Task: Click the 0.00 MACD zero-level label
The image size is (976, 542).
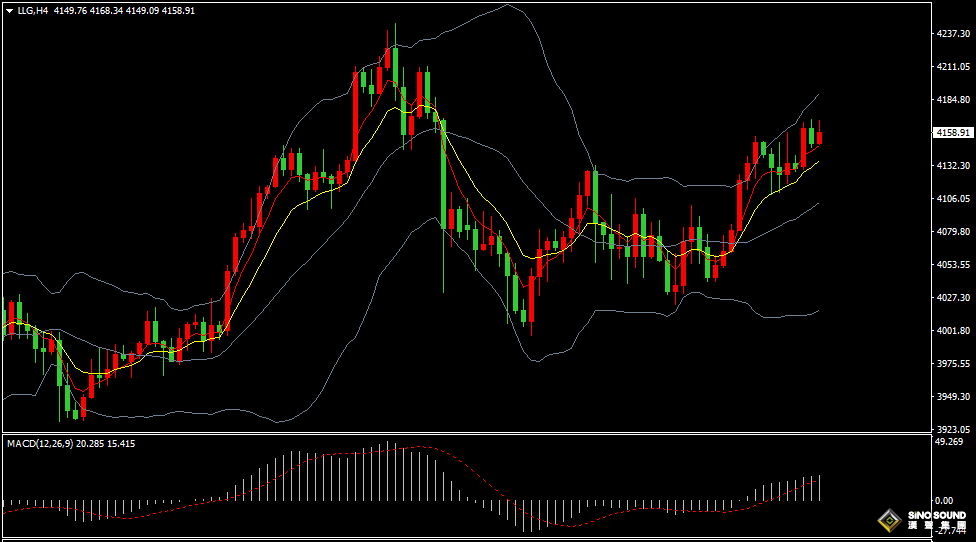Action: coord(943,500)
